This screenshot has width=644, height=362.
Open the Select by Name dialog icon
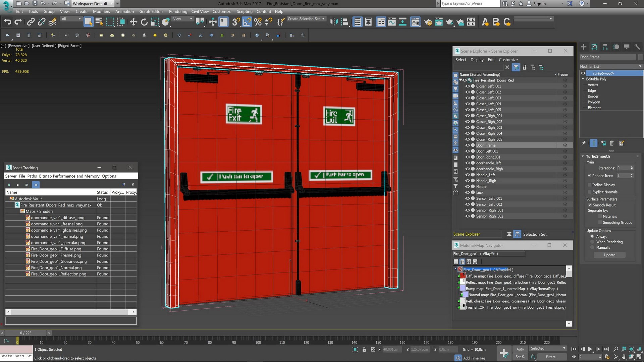[99, 22]
